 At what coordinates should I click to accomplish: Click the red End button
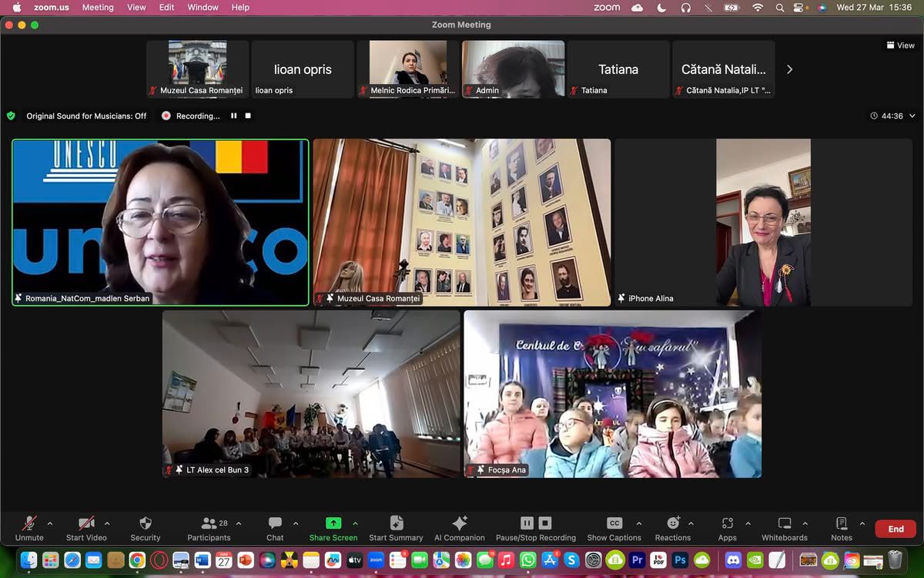(896, 529)
